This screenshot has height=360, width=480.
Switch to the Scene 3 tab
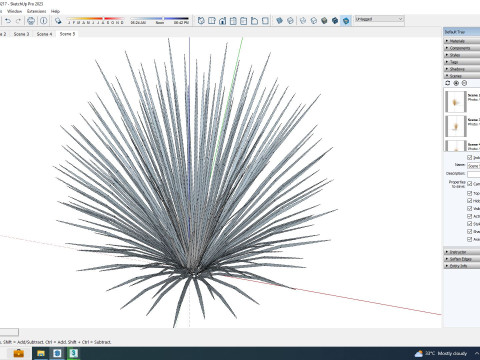pos(21,34)
